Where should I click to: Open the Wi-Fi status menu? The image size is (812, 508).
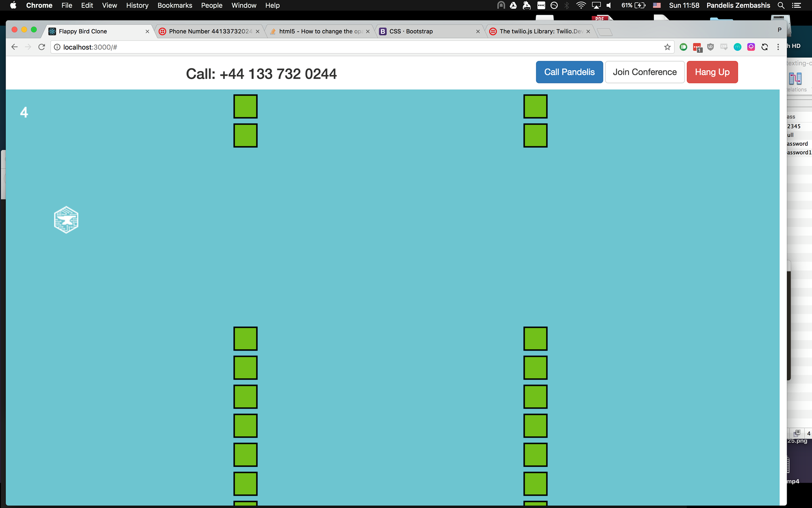[x=581, y=6]
